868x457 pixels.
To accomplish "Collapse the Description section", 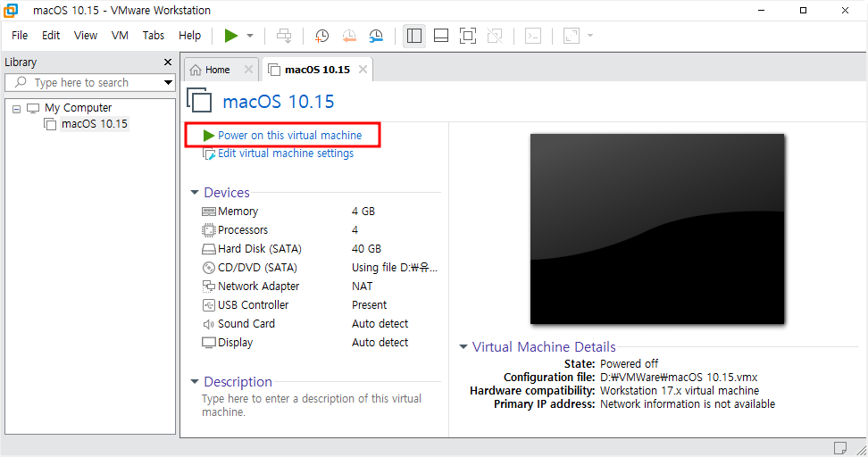I will point(195,382).
